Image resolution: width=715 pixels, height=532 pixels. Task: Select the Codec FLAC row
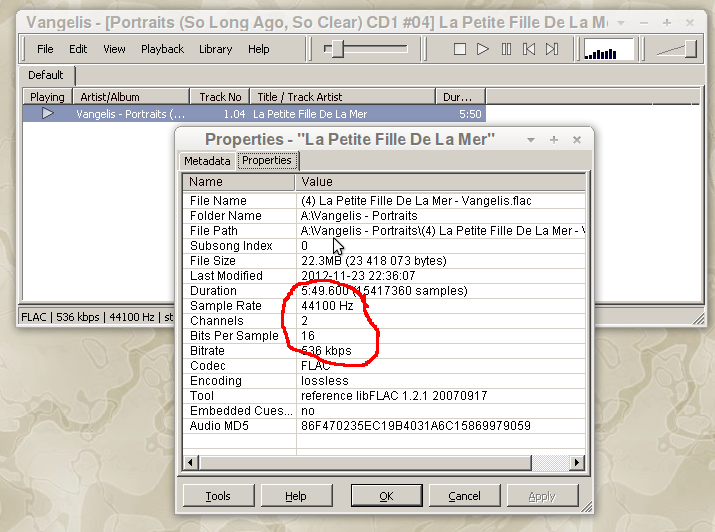(x=384, y=366)
